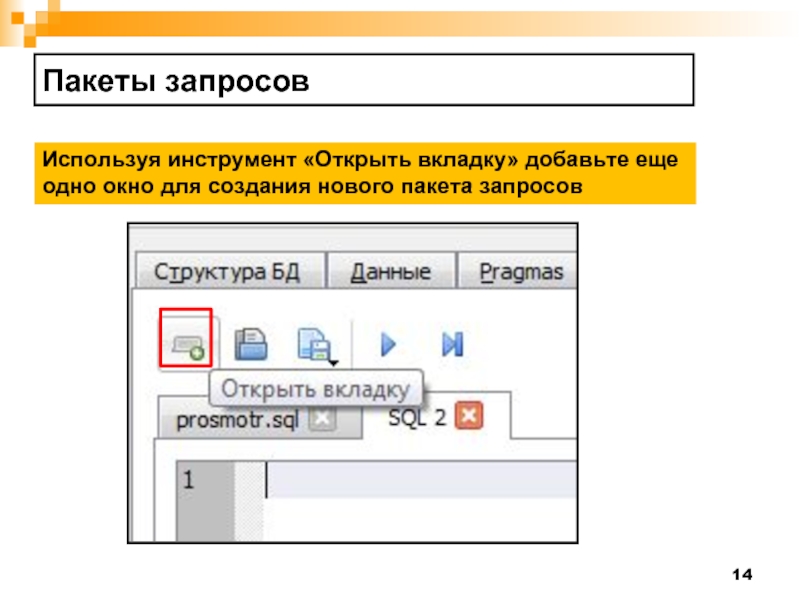Expand the Save SQL dropdown arrow
800x600 pixels.
point(334,363)
